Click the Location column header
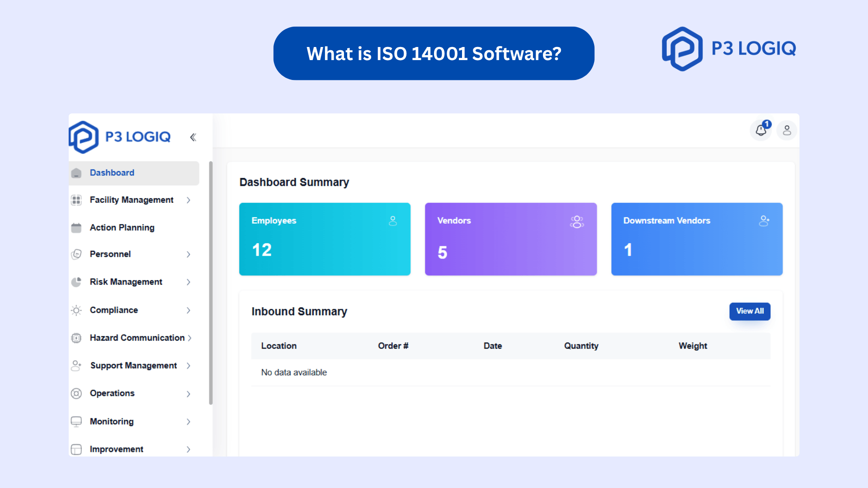Screen dimensions: 868x488 279,346
